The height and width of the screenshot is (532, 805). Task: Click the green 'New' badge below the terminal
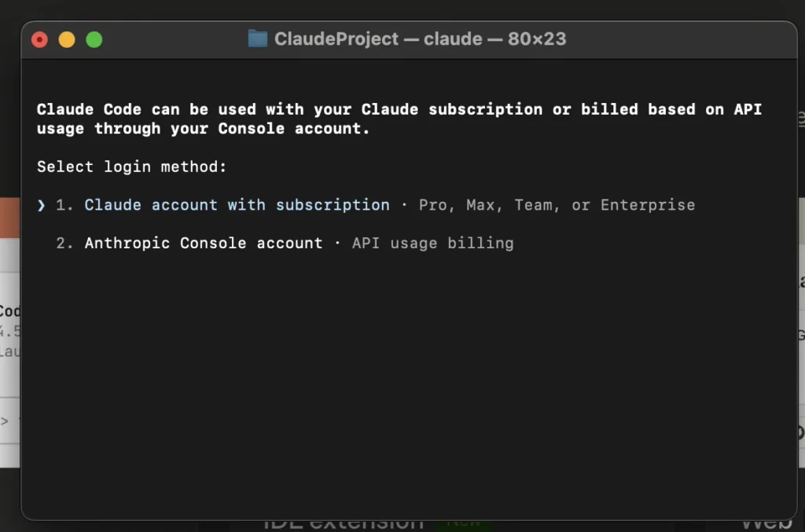469,523
